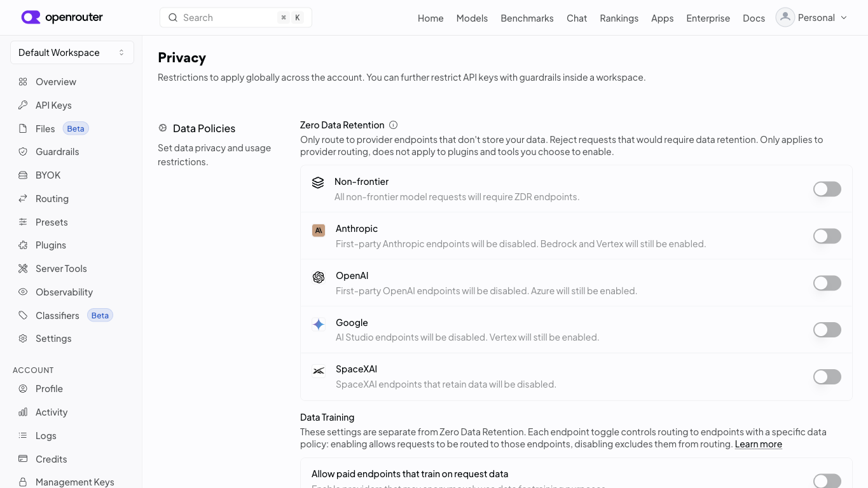This screenshot has width=868, height=488.
Task: Click the Data Policies heading text
Action: tap(204, 128)
